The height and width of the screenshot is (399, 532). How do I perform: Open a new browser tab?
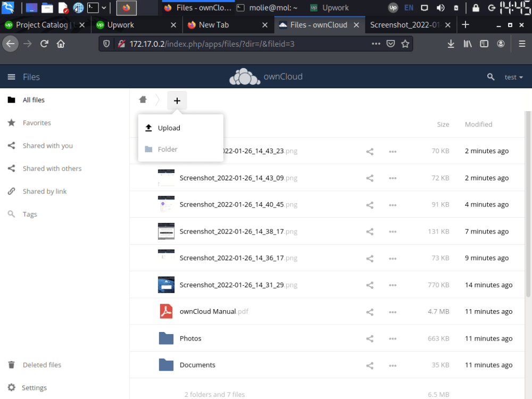(465, 24)
